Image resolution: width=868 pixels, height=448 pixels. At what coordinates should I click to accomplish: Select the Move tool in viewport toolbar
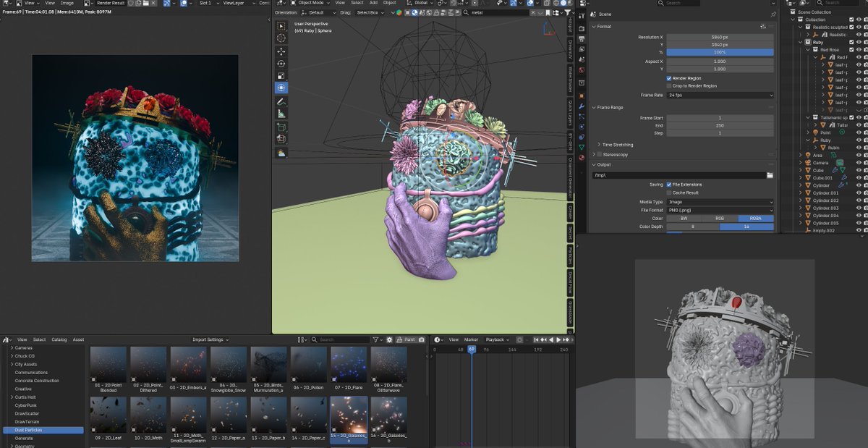coord(281,51)
